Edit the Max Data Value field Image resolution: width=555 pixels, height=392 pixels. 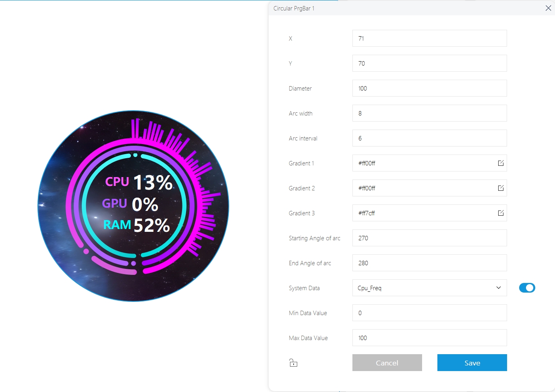pos(430,338)
